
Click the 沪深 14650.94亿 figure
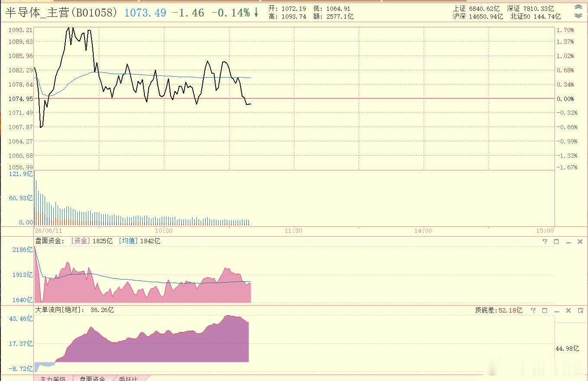click(478, 16)
